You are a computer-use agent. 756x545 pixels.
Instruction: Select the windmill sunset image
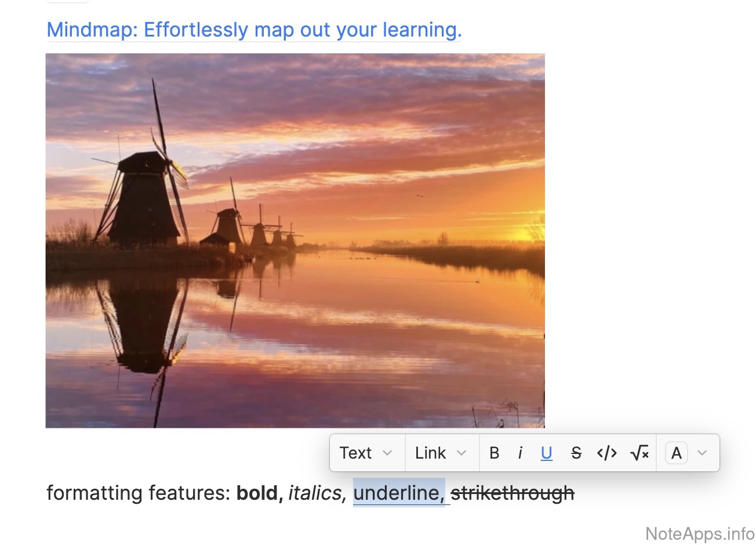pyautogui.click(x=295, y=241)
